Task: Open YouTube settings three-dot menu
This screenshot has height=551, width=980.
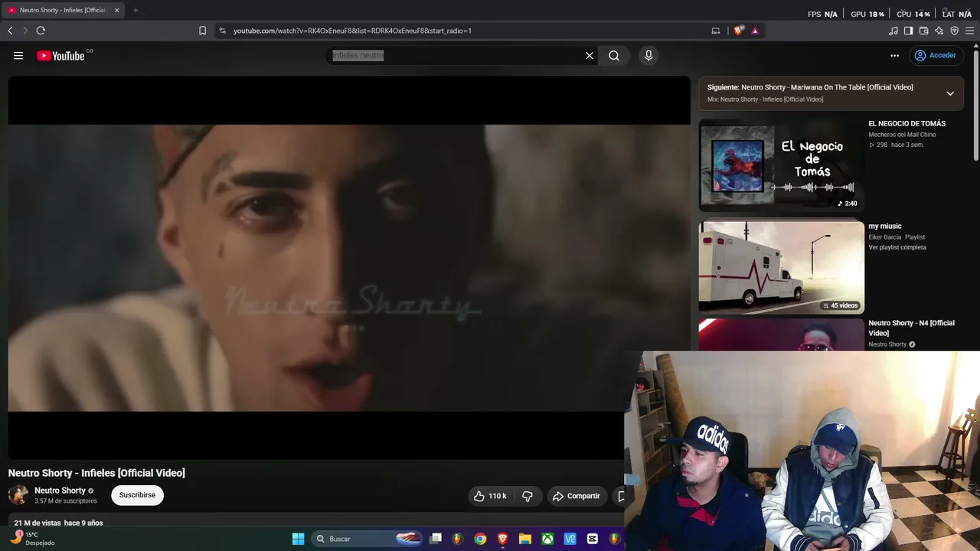Action: [894, 55]
